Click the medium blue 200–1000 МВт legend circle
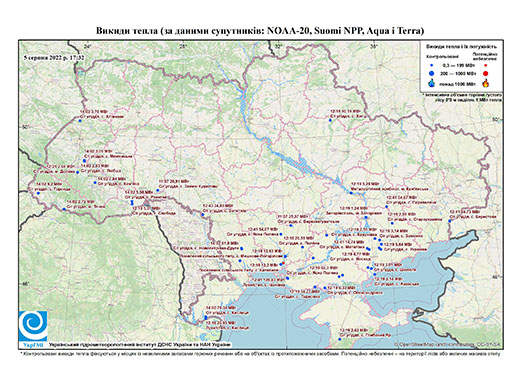The image size is (520, 368). [x=432, y=74]
